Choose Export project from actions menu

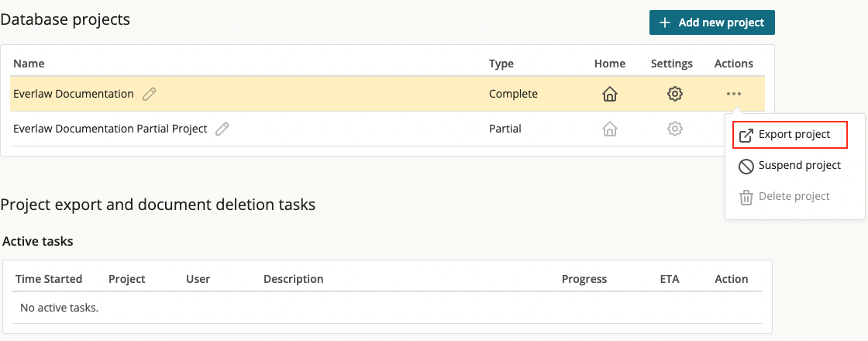pos(790,135)
